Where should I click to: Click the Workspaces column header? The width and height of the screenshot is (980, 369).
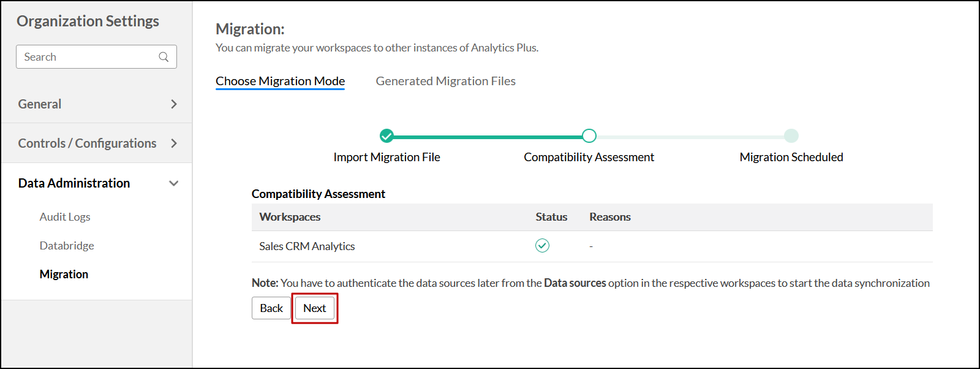[290, 217]
